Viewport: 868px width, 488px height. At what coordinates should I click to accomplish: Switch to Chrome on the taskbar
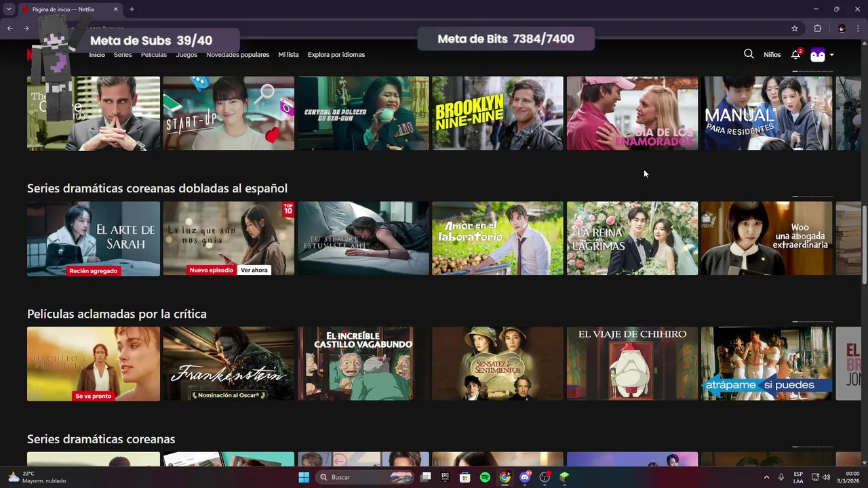pos(505,477)
